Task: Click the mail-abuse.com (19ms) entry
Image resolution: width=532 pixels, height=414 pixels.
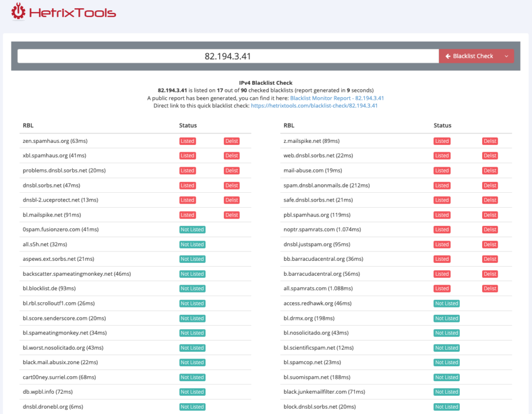Action: (313, 170)
